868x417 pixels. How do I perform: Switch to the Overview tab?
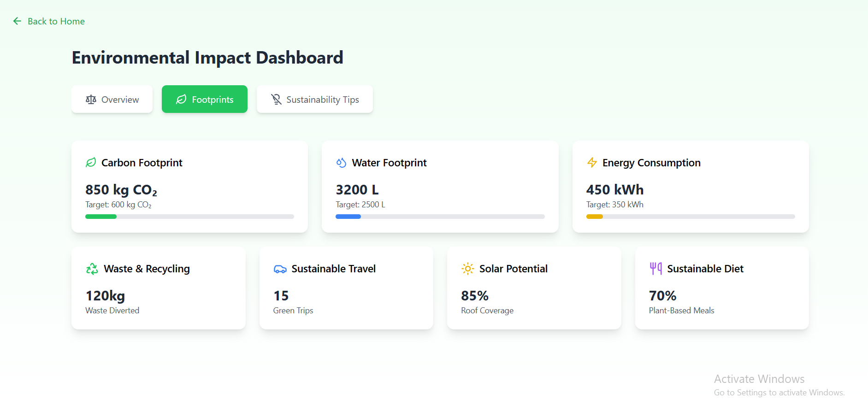point(112,100)
